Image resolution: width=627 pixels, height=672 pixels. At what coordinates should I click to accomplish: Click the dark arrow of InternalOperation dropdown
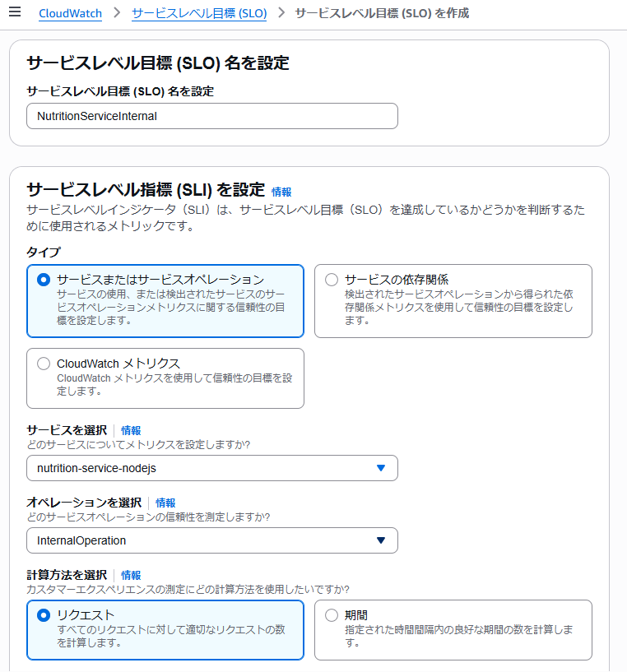(x=380, y=540)
